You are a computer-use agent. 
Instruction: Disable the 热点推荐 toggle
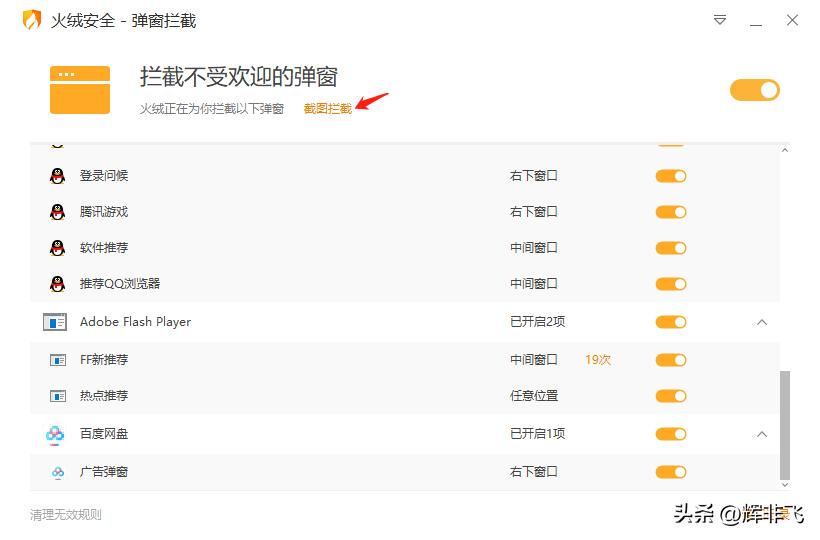[x=671, y=396]
